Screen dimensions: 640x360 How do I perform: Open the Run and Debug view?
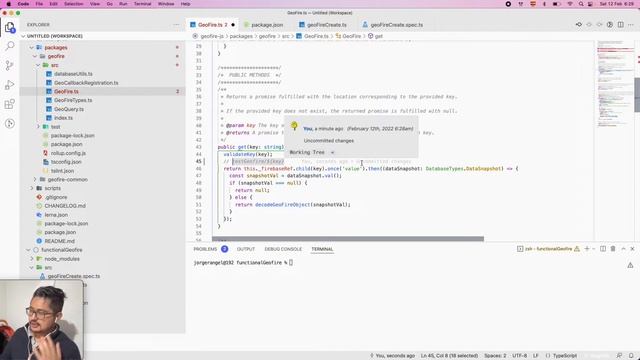tap(10, 85)
